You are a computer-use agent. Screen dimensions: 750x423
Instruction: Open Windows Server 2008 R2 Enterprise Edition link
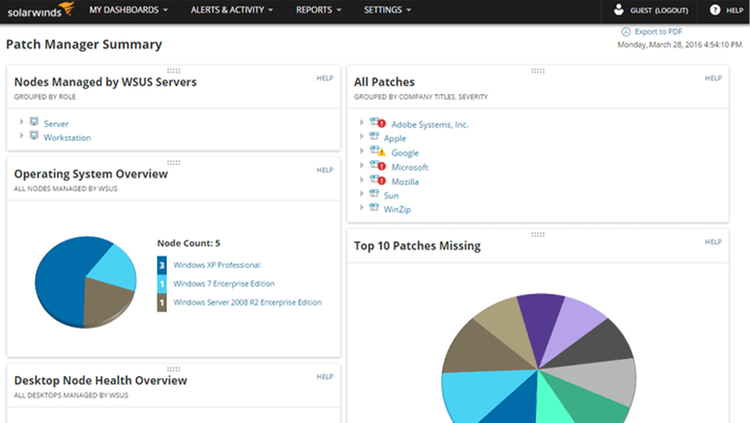point(247,302)
